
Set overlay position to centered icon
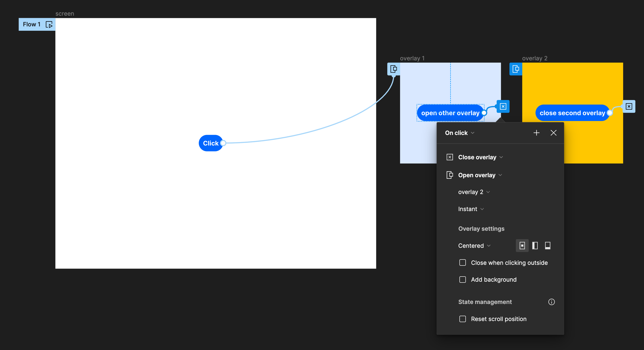522,246
